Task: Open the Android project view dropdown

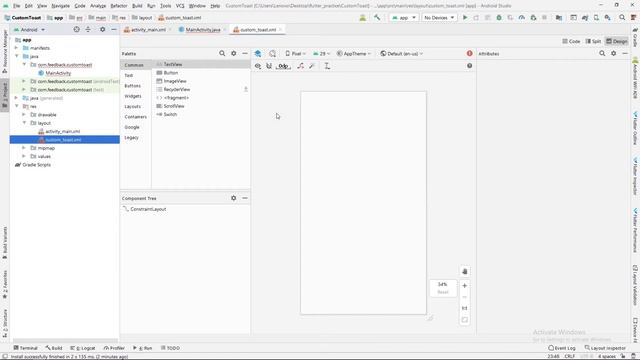Action: (x=29, y=29)
